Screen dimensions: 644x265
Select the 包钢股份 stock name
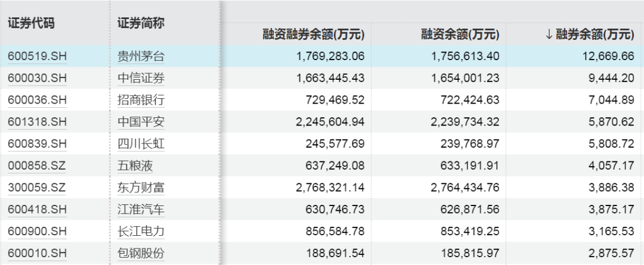(141, 253)
